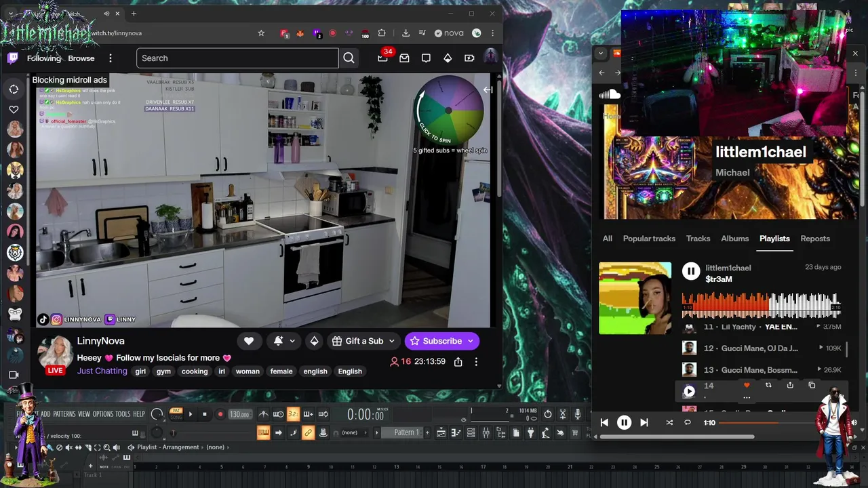
Task: Open the Twitch whispers inbox icon
Action: (404, 58)
